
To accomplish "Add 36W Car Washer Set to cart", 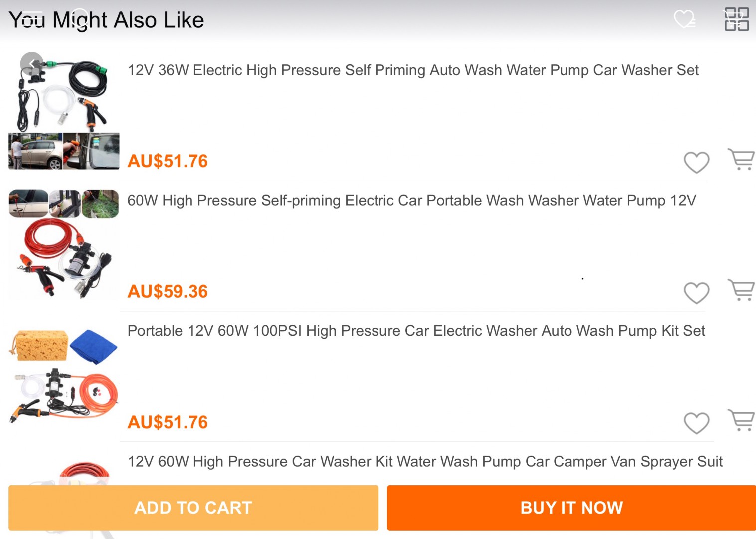I will [741, 160].
